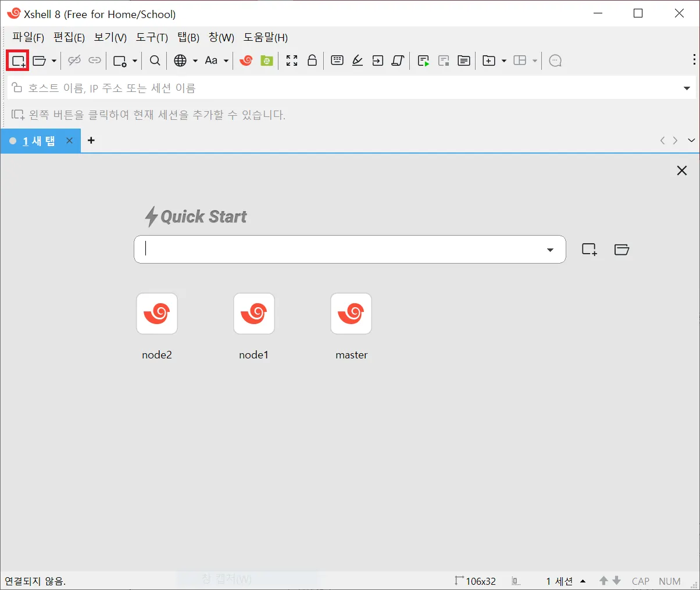Click the Find magnifier icon
This screenshot has width=700, height=590.
click(x=155, y=61)
